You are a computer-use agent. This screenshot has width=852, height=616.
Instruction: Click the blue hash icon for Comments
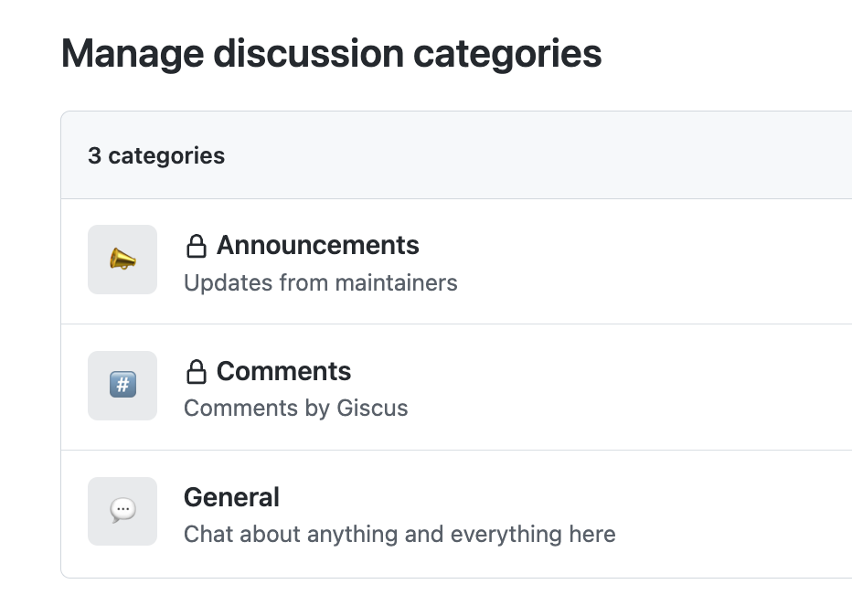pos(122,385)
